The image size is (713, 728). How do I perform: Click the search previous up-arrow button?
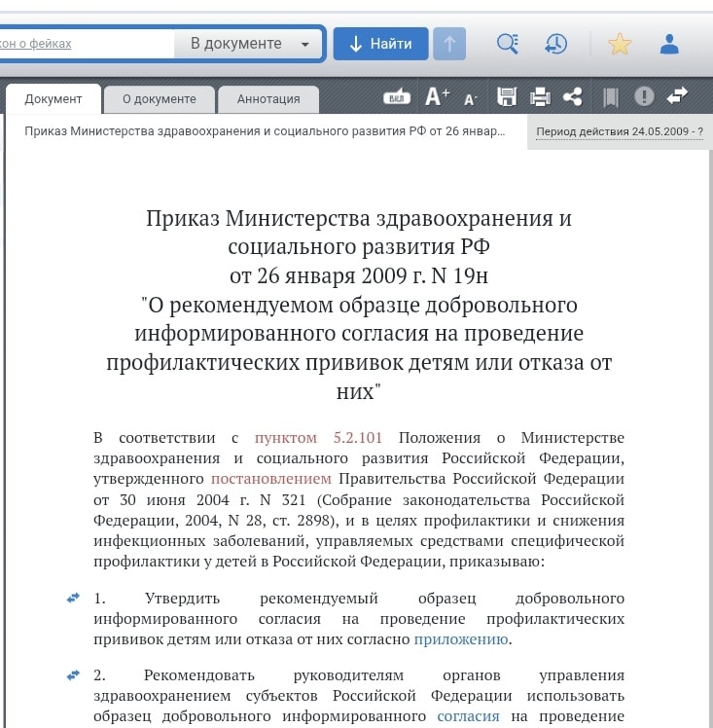coord(449,44)
